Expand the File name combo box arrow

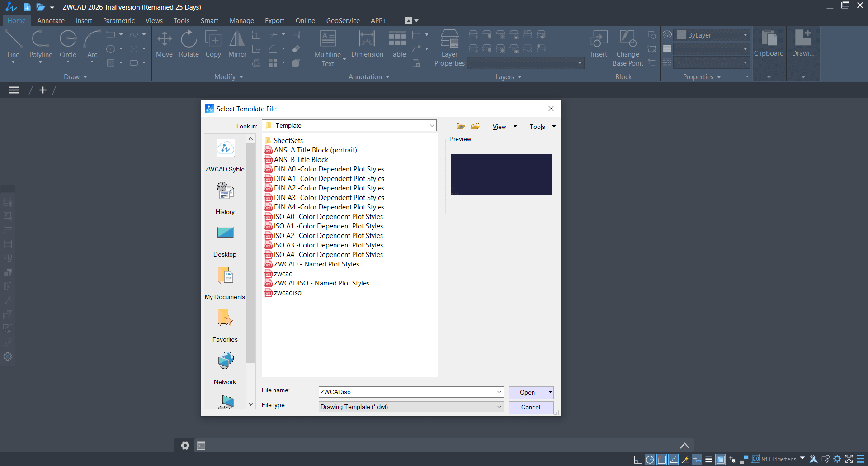point(499,392)
